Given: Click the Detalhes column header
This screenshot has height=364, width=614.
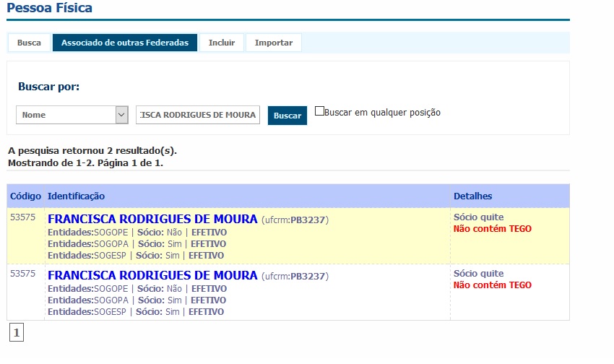Looking at the screenshot, I should coord(472,196).
